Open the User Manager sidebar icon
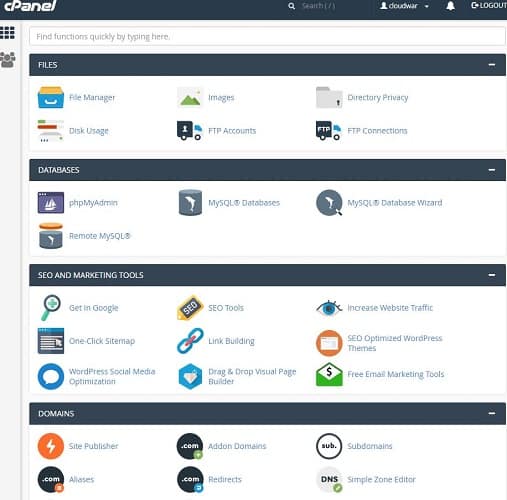 [x=8, y=60]
